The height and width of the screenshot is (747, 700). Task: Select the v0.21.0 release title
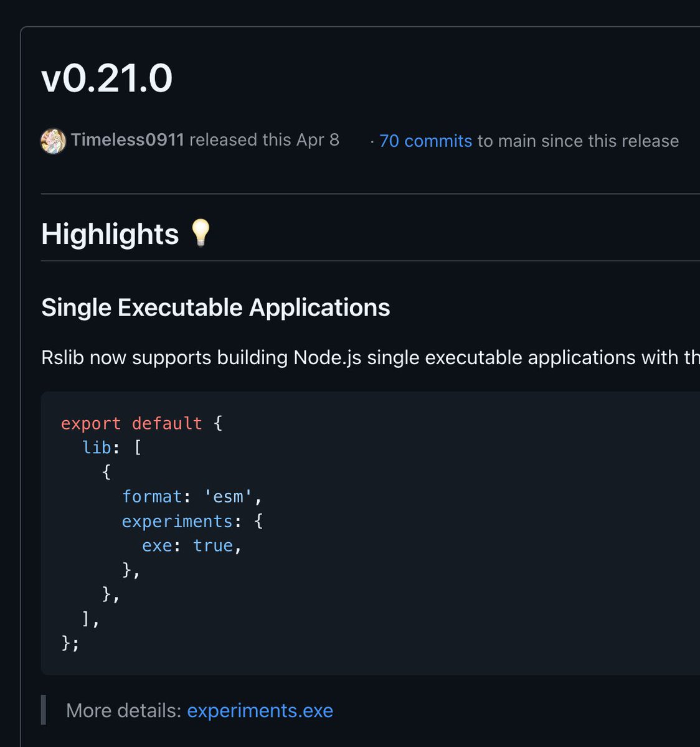click(x=107, y=79)
